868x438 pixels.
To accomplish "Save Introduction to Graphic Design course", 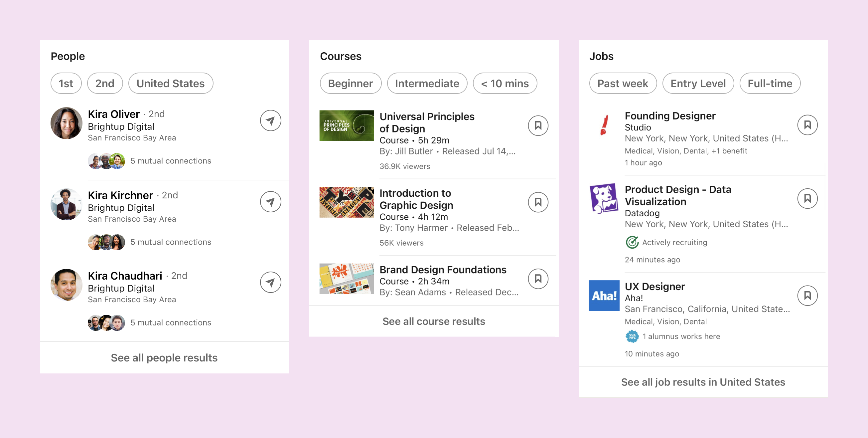I will tap(538, 202).
